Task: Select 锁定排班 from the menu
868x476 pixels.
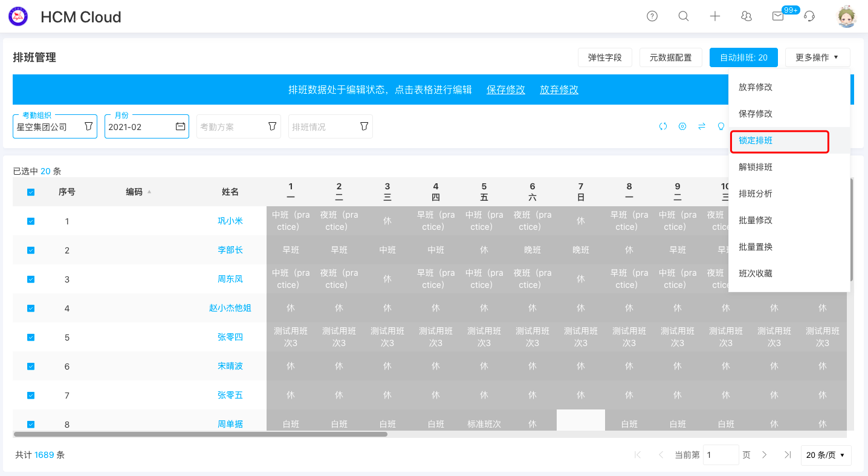Action: point(789,140)
